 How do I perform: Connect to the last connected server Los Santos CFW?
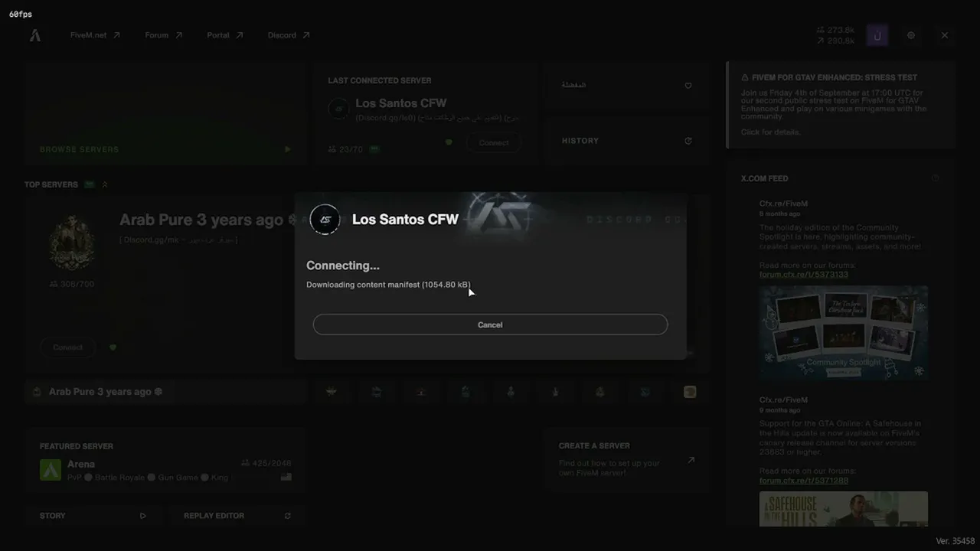494,143
